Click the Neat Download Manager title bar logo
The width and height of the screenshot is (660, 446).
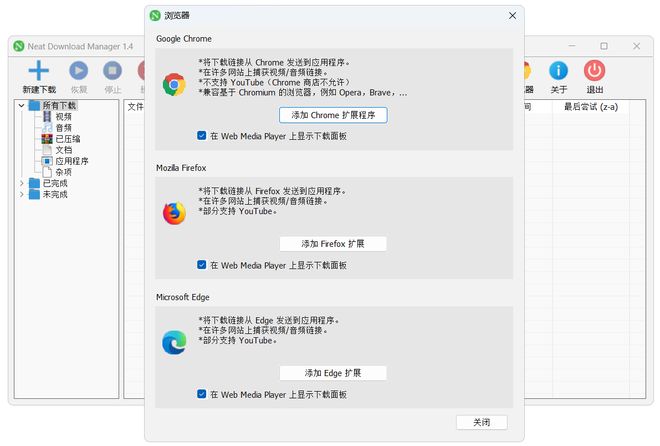[x=19, y=46]
